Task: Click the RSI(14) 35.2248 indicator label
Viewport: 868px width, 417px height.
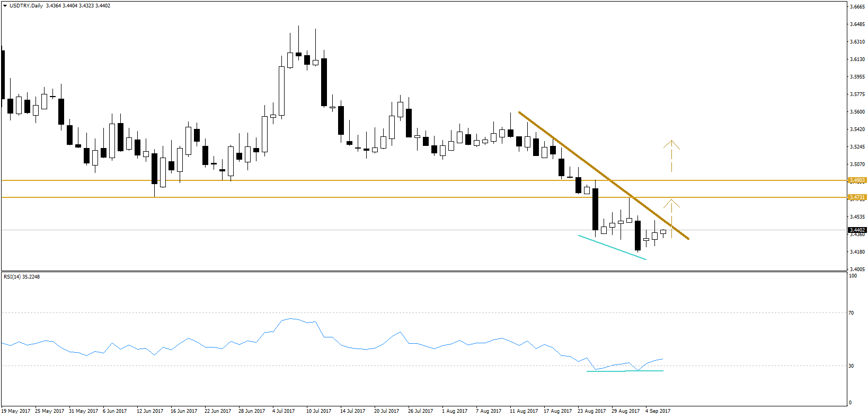Action: 22,276
